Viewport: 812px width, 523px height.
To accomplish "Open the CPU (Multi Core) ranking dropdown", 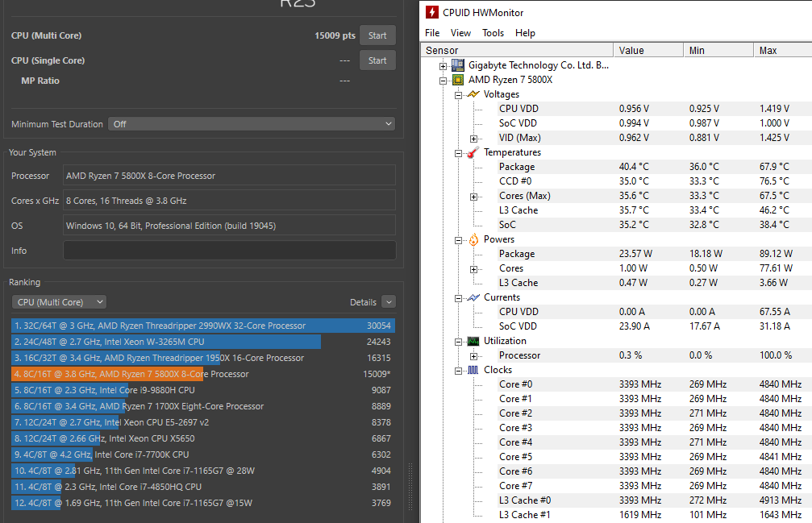I will [x=59, y=302].
